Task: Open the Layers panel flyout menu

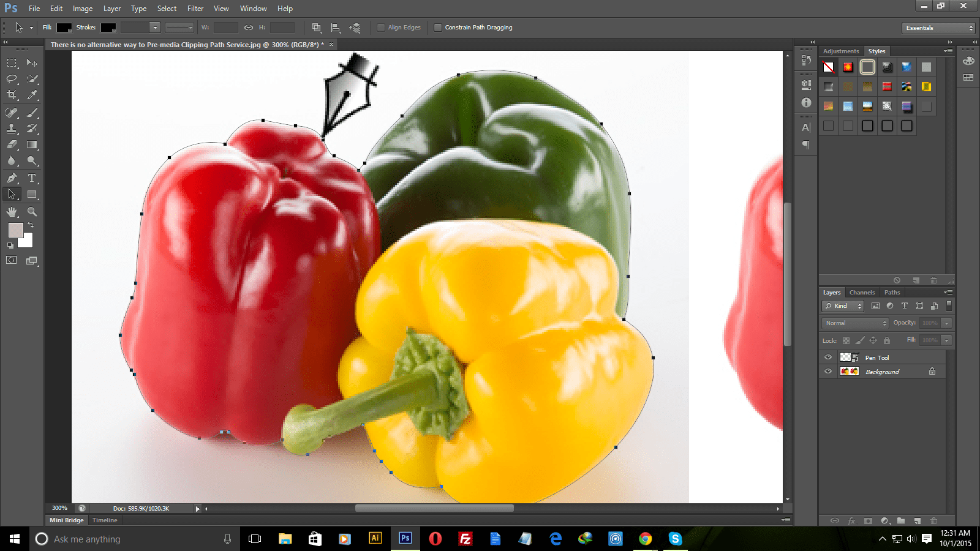Action: coord(948,293)
